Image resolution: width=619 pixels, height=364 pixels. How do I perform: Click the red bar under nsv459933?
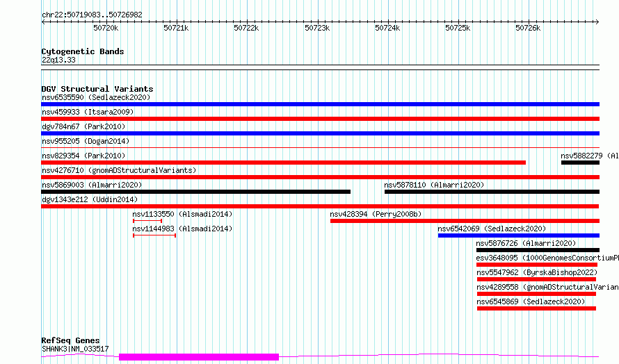tap(320, 119)
